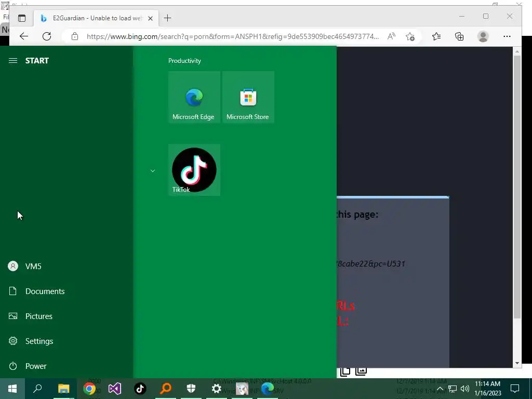
Task: Refresh the Edge page
Action: (47, 36)
